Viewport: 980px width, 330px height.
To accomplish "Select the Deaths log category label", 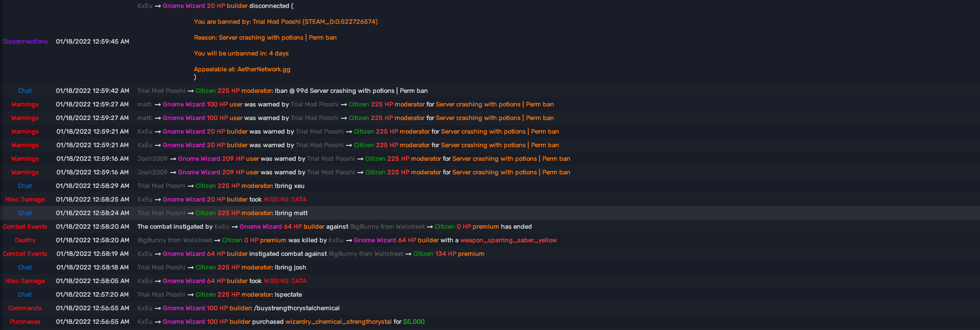I will point(25,241).
